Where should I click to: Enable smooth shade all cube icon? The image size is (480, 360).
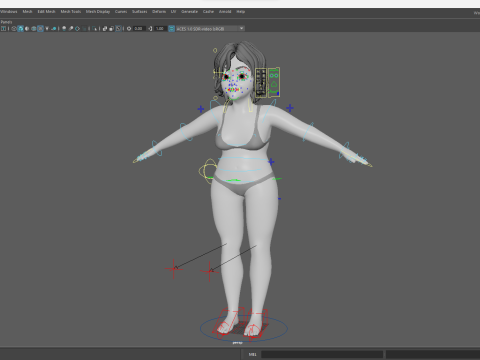click(20, 29)
